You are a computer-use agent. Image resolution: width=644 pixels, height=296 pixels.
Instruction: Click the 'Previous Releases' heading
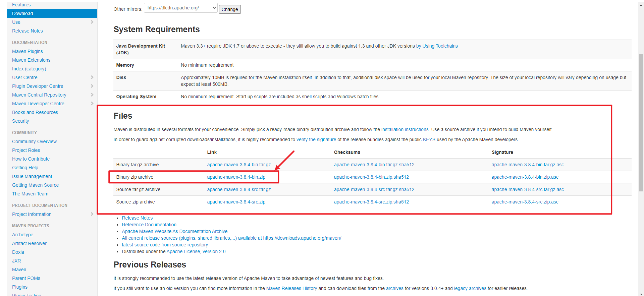coord(150,264)
